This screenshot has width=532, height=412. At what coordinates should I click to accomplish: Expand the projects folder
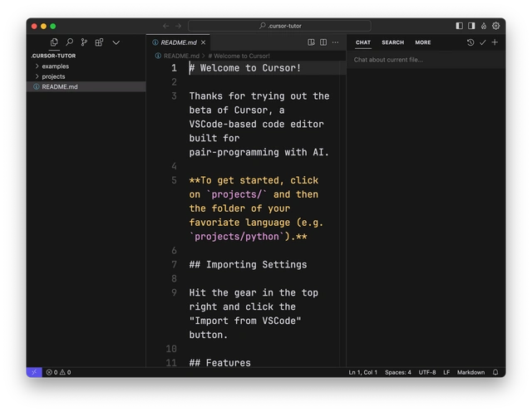[53, 76]
